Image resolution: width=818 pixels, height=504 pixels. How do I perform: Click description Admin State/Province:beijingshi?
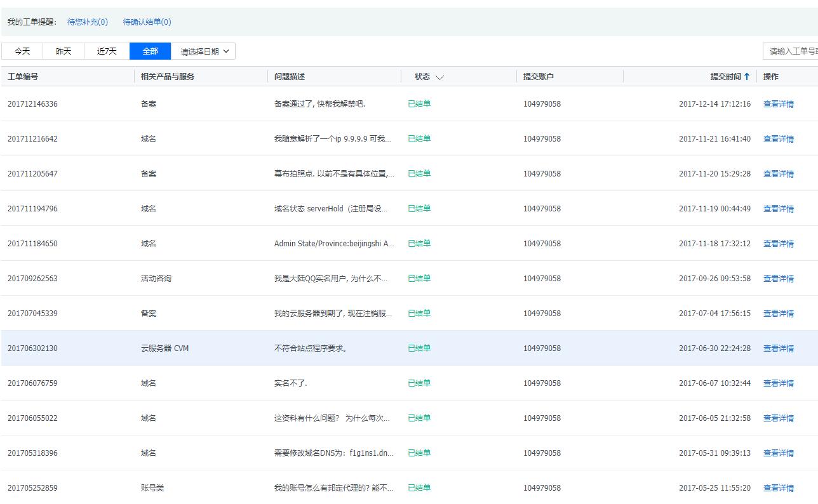[334, 244]
